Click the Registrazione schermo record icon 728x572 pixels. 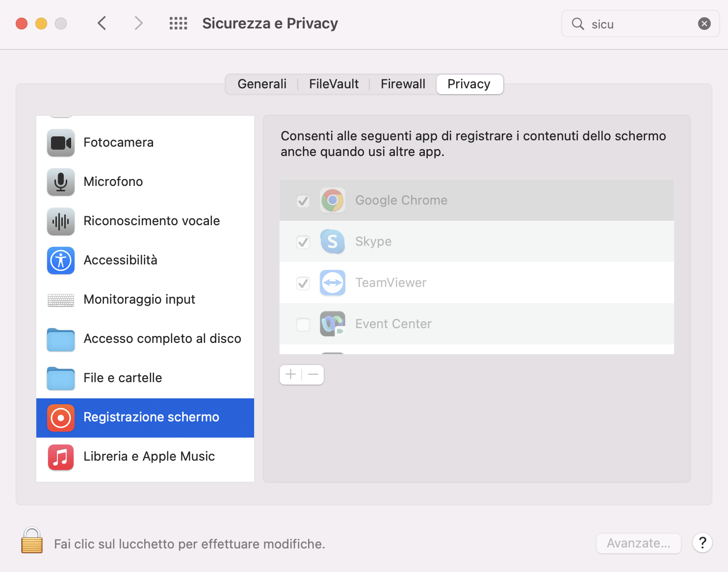(61, 417)
